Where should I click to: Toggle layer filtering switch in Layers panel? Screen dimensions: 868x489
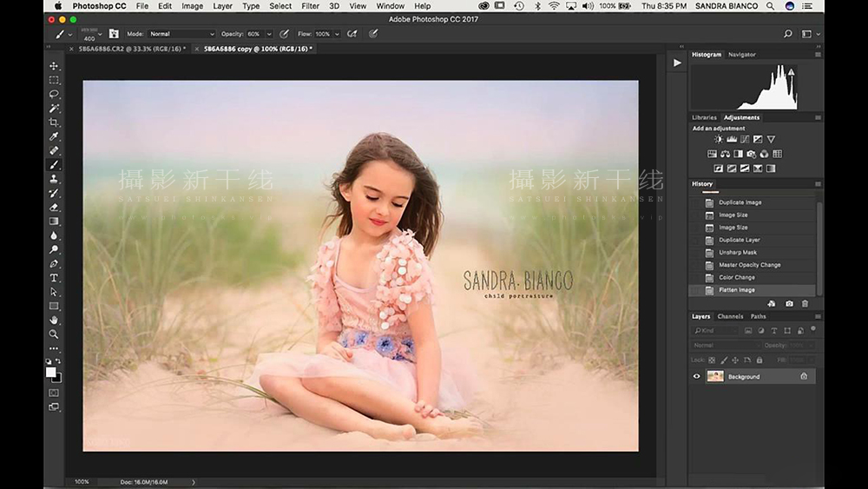[813, 329]
